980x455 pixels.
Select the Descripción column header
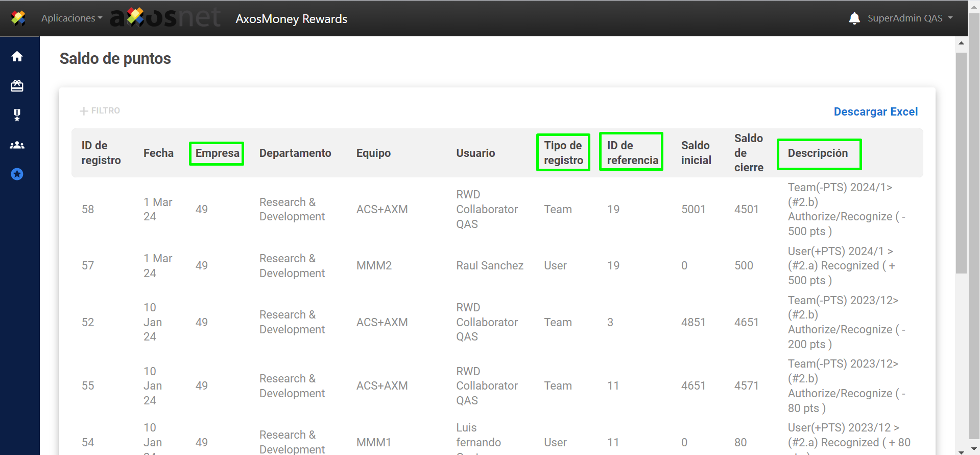tap(818, 153)
